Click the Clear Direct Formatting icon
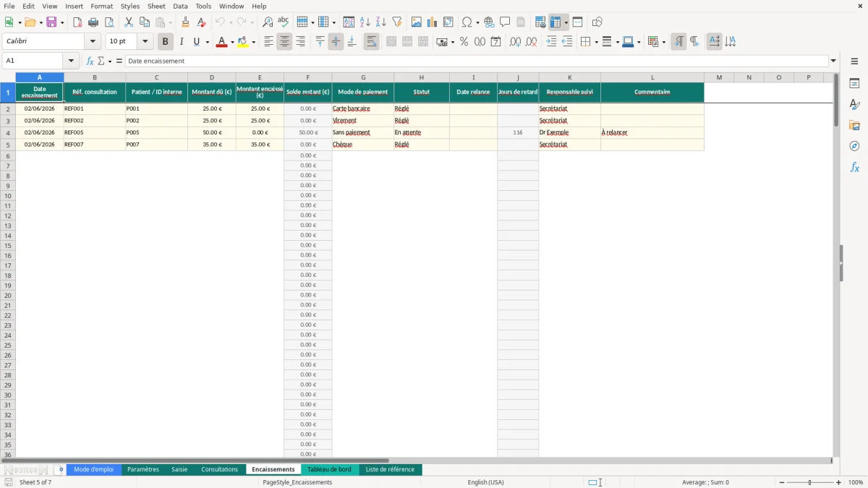The width and height of the screenshot is (868, 488). pyautogui.click(x=202, y=22)
